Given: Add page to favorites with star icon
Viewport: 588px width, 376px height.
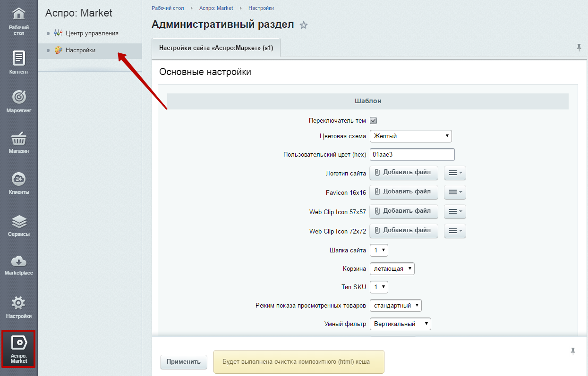Looking at the screenshot, I should click(304, 25).
